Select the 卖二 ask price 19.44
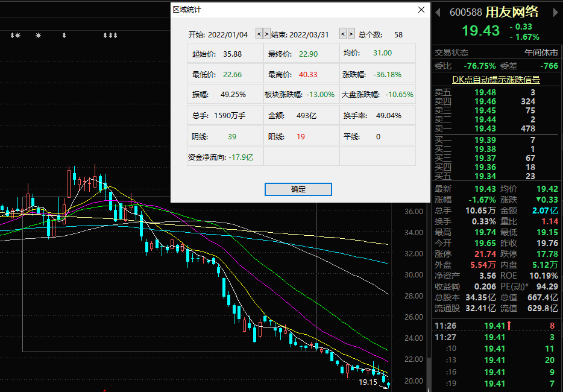This screenshot has width=563, height=392. 485,119
